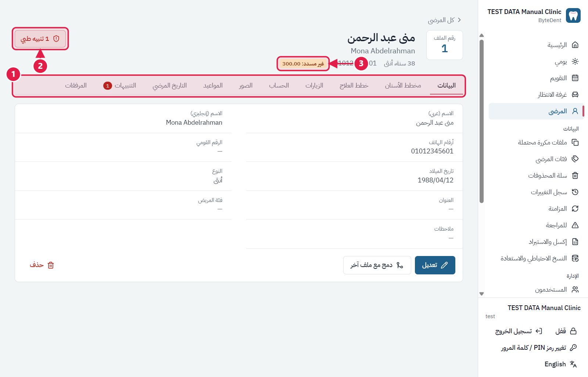The width and height of the screenshot is (588, 377).
Task: Open التقويم calendar icon
Action: pos(575,78)
